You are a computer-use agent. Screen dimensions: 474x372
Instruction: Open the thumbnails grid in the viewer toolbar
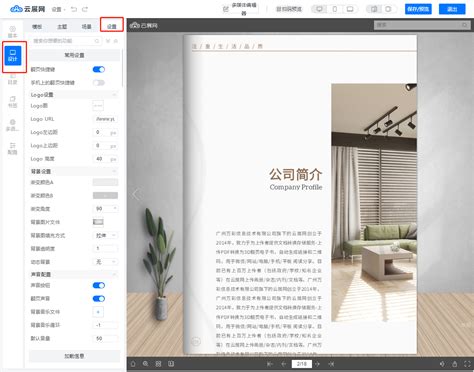(158, 364)
